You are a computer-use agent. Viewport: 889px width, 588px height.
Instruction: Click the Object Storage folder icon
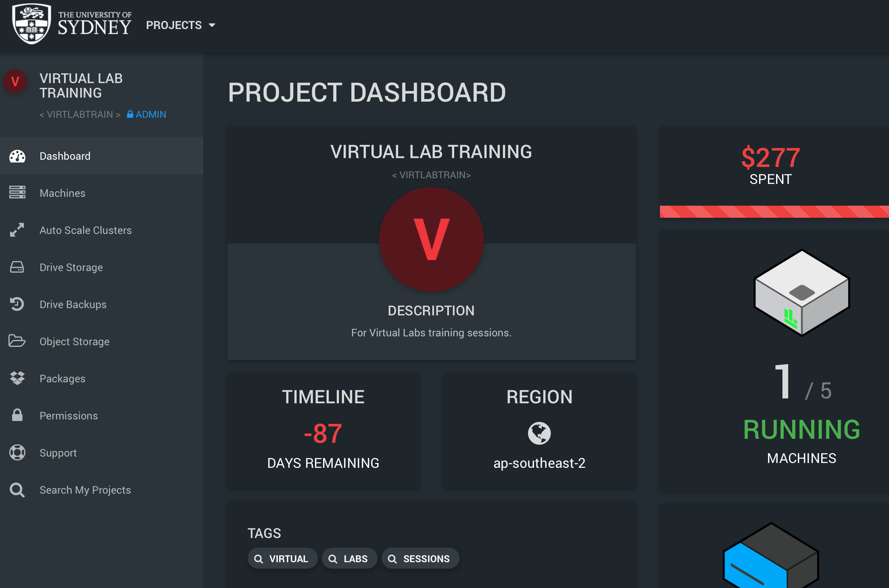(17, 341)
